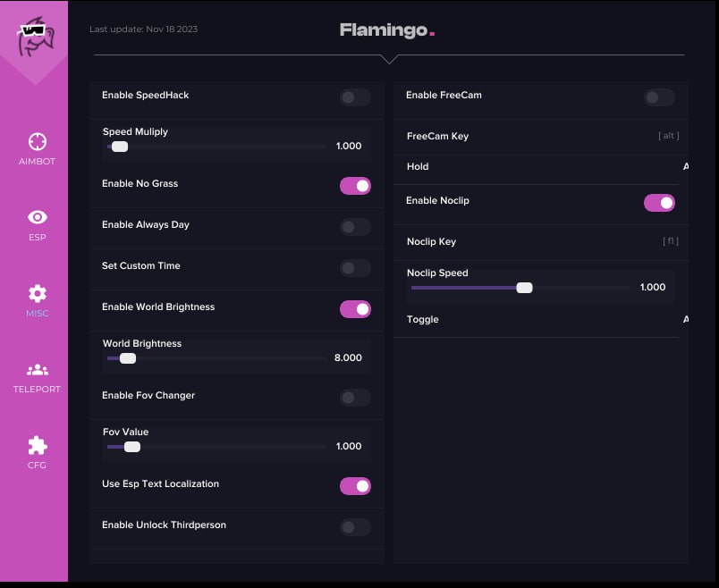Viewport: 719px width, 588px height.
Task: Change the Noclip Key binding [fl]
Action: (671, 241)
